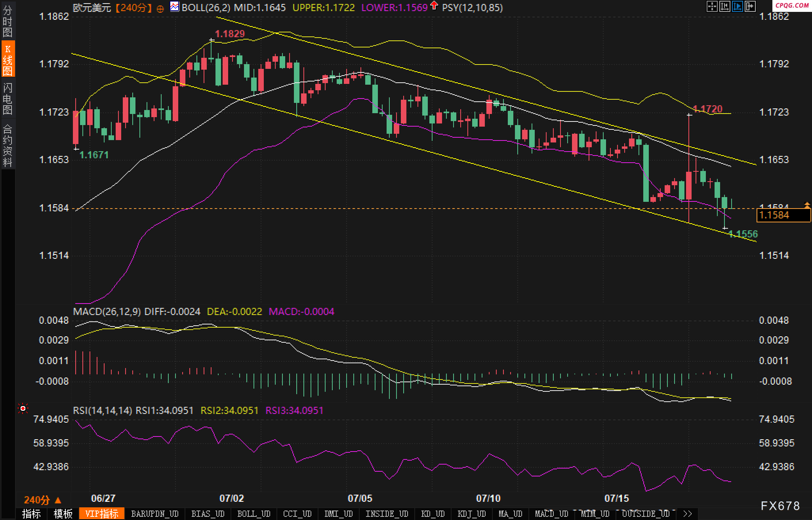Click the orange arrow above 1.1584 price tag
Viewport: 812px width, 520px height.
(x=807, y=205)
